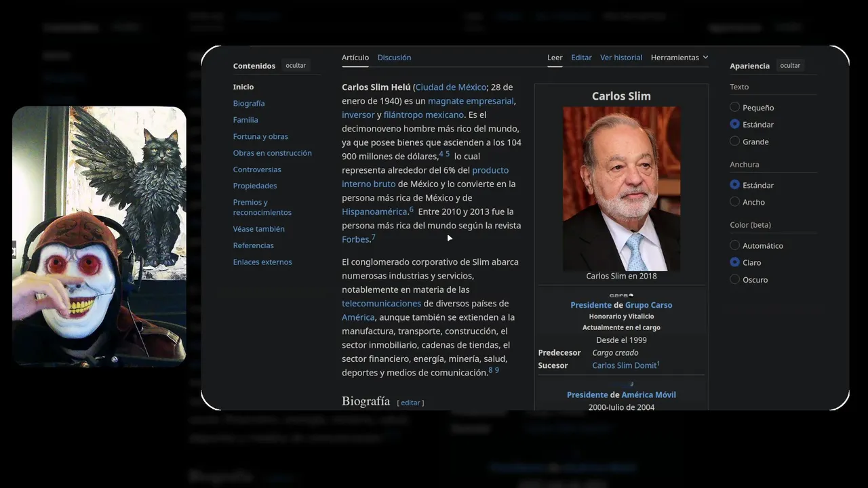Switch to the Artículo tab

(355, 58)
